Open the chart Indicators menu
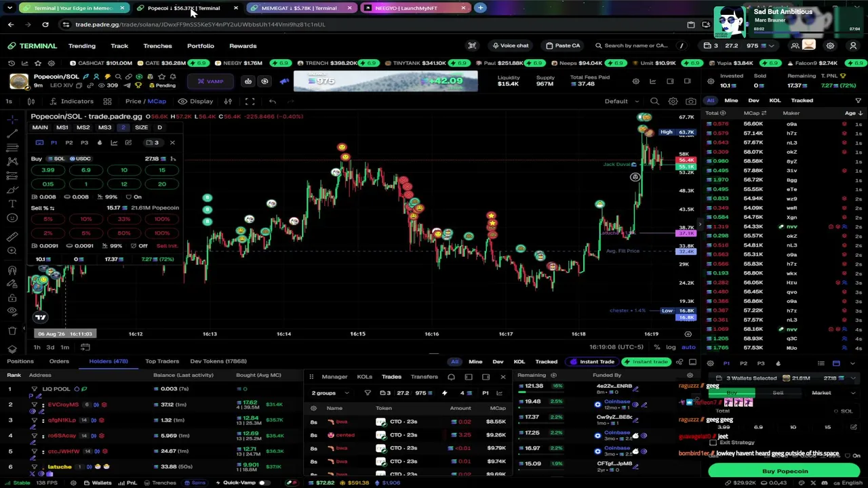This screenshot has width=868, height=488. [71, 101]
